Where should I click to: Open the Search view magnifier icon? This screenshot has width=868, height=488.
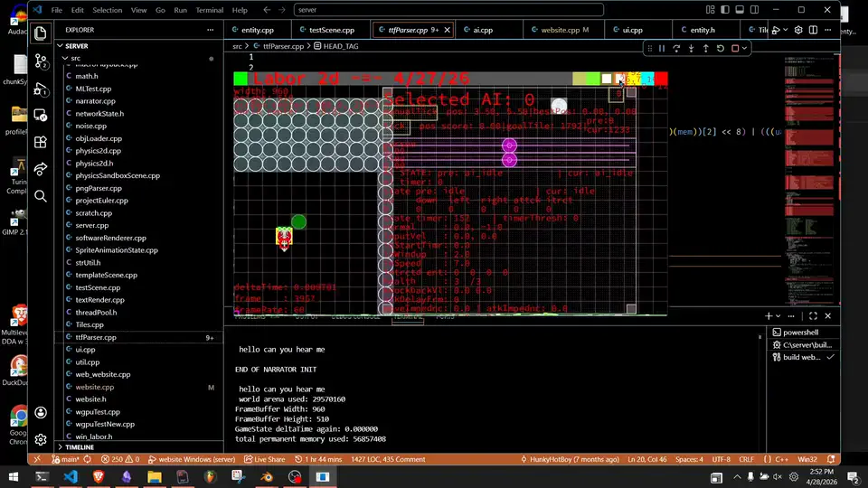tap(41, 196)
